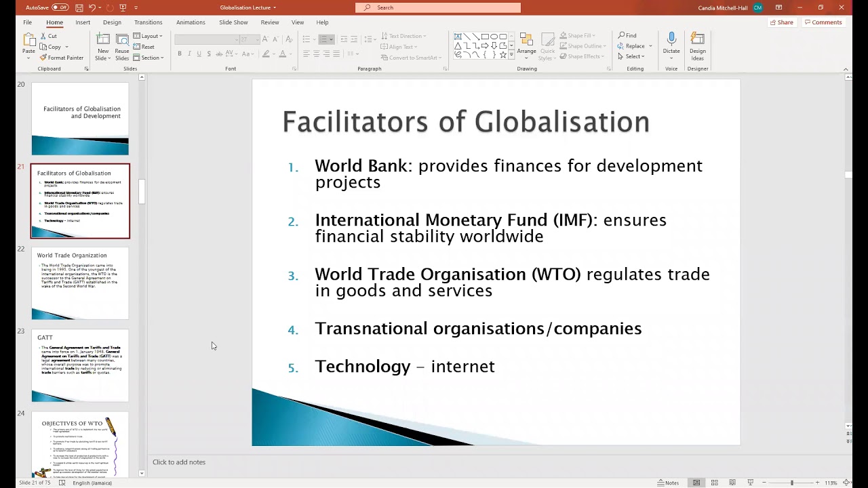
Task: Click Align Left icon
Action: pos(307,54)
